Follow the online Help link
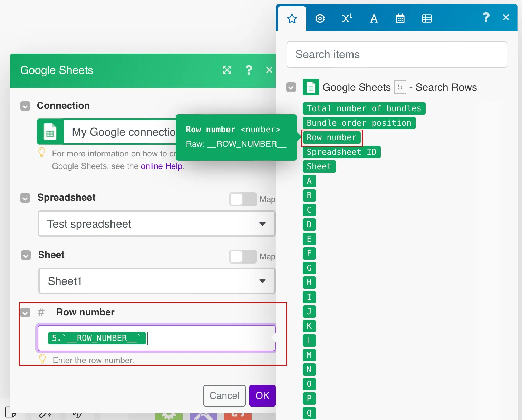 pos(162,166)
